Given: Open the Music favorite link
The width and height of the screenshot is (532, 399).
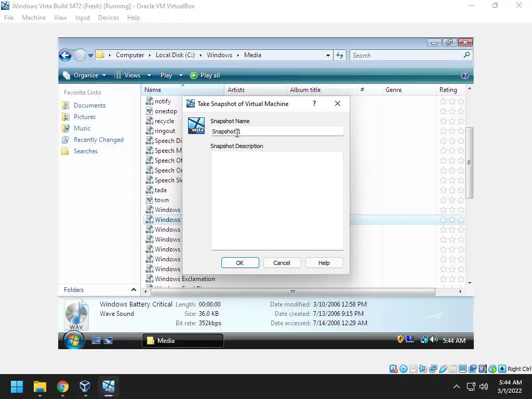Looking at the screenshot, I should pyautogui.click(x=82, y=128).
